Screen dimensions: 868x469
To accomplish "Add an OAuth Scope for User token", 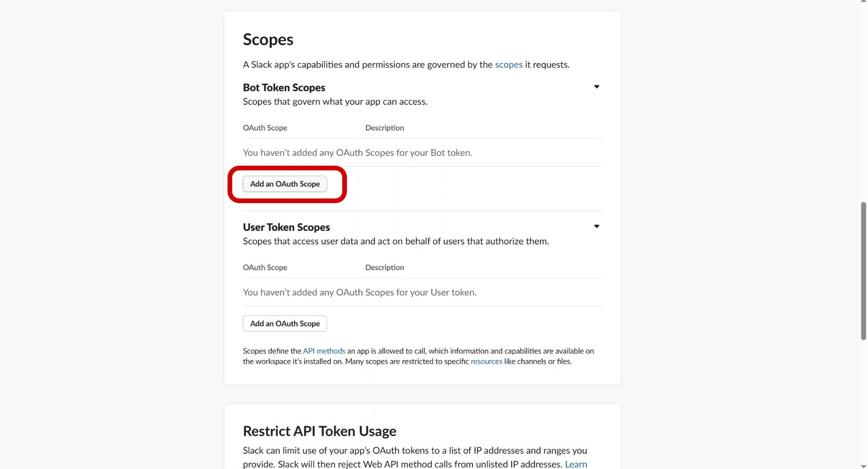I will click(285, 323).
